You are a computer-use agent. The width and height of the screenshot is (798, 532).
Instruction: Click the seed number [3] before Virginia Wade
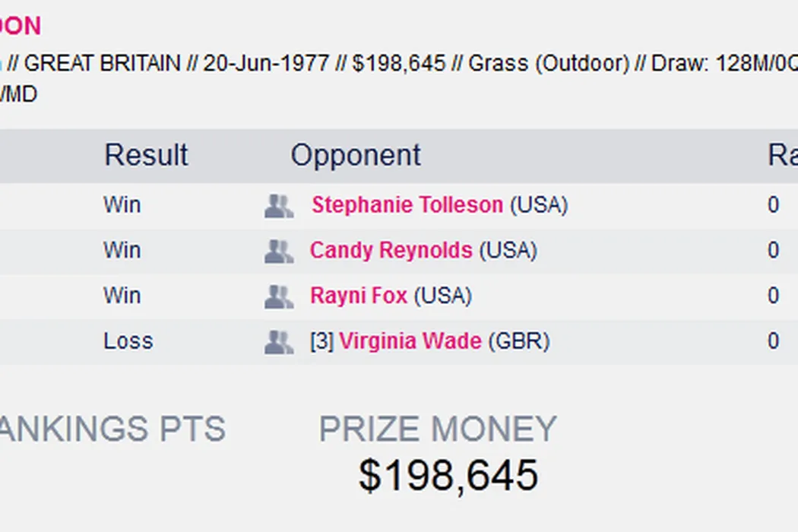point(321,341)
